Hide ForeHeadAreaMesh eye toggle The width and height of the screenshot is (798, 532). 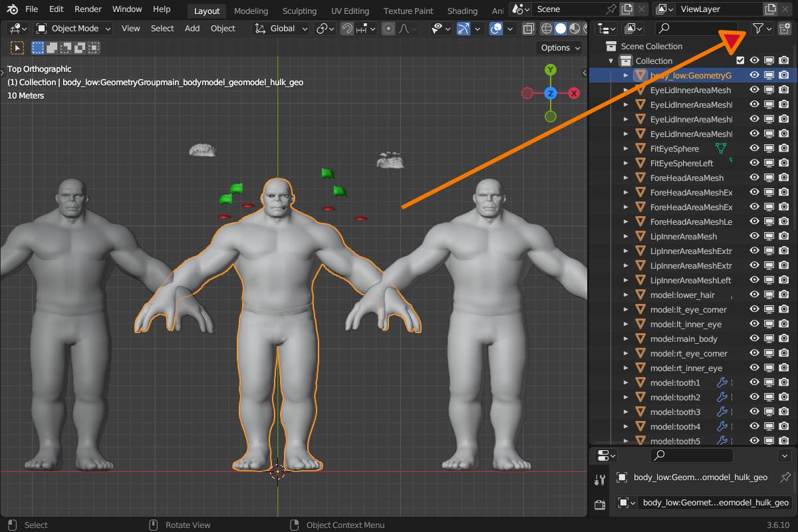pos(755,178)
